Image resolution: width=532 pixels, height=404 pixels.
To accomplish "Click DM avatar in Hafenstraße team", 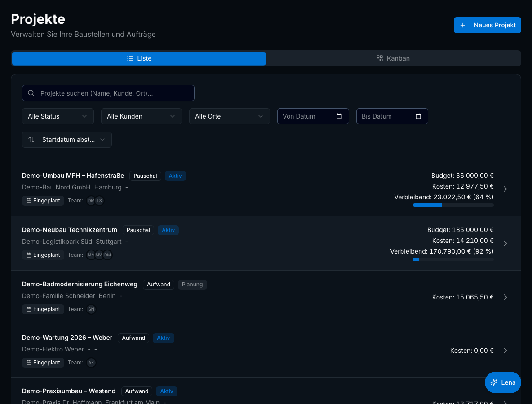I will click(91, 201).
